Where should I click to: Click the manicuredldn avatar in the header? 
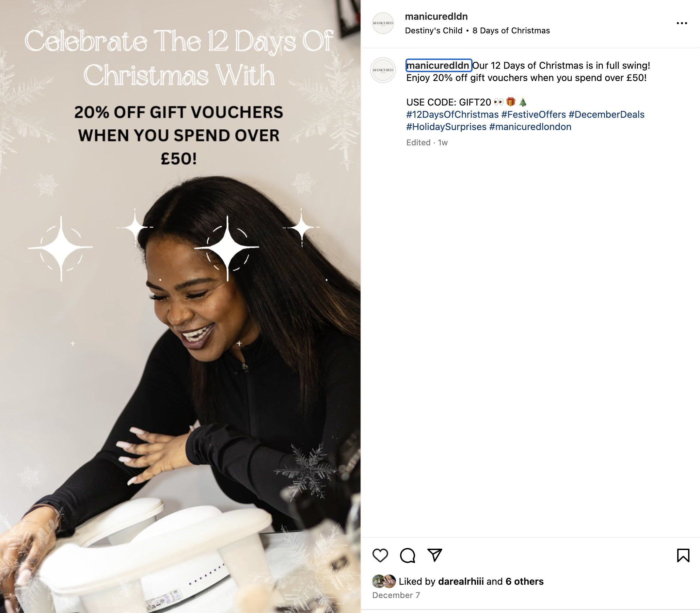point(383,23)
